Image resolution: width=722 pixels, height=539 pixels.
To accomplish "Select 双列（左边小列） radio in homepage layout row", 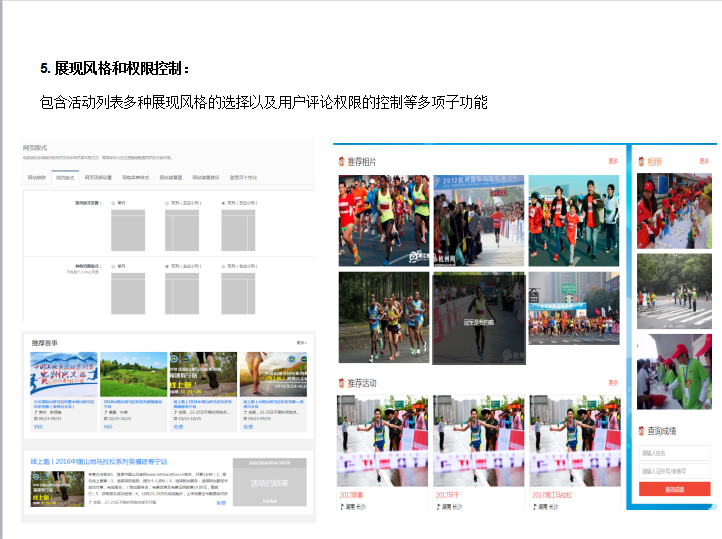I will (167, 202).
